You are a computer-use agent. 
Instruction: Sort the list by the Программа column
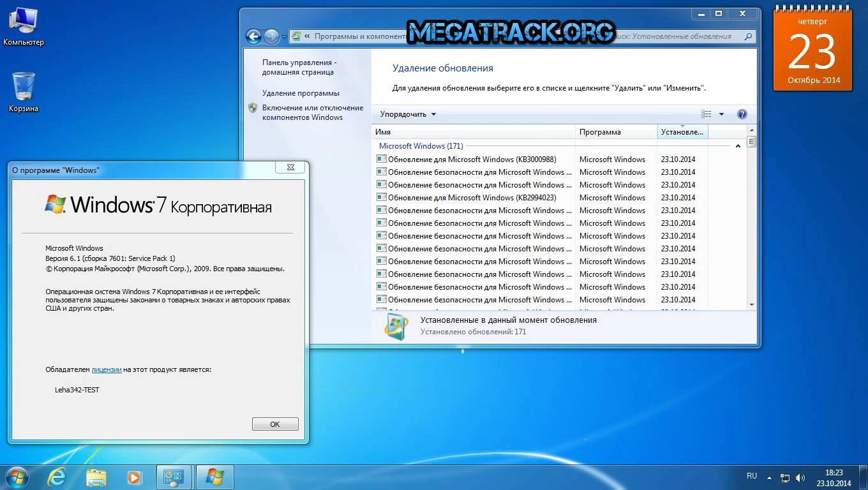(x=616, y=132)
